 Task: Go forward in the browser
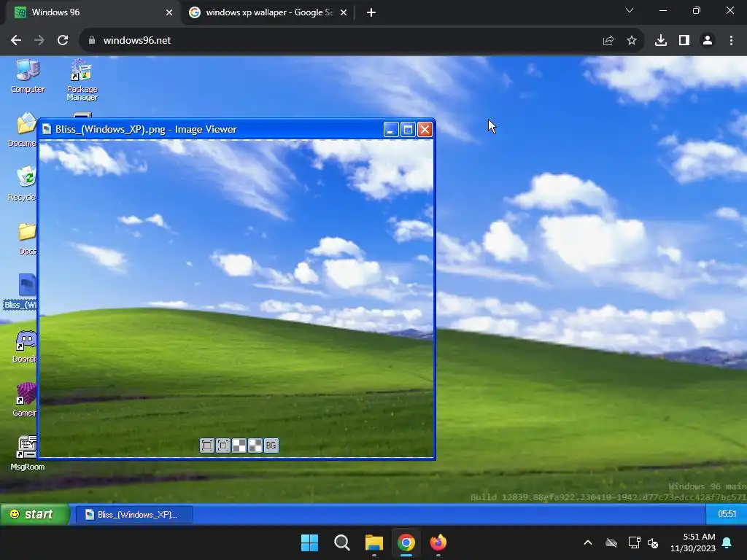(39, 41)
